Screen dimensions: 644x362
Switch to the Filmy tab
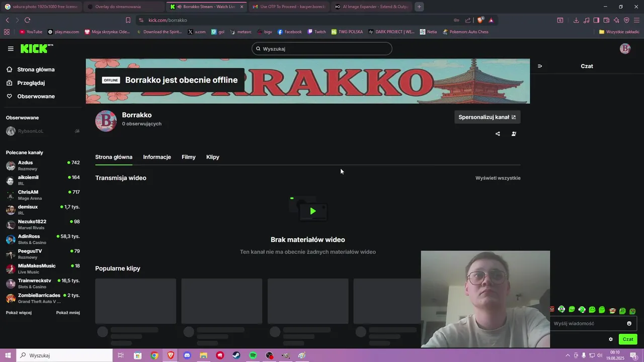click(189, 157)
